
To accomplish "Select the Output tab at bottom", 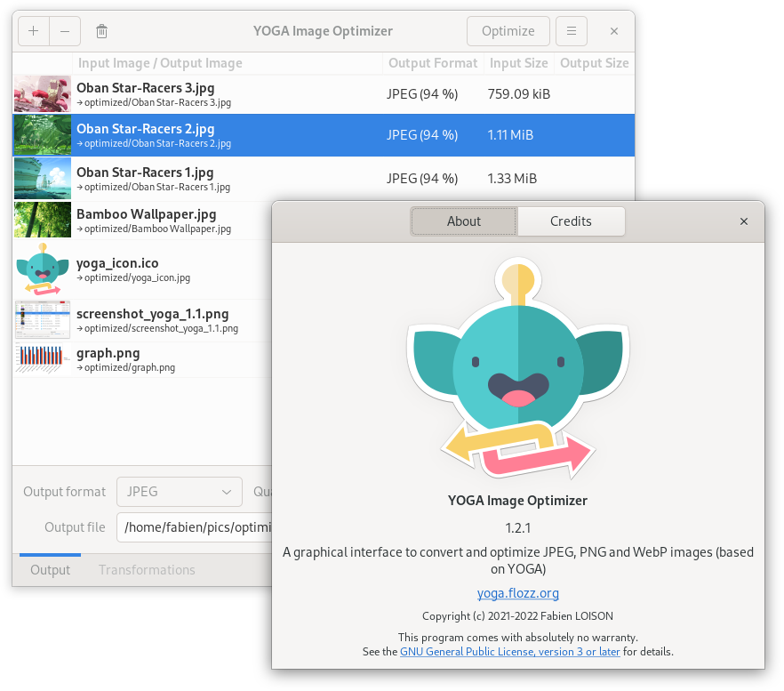I will [50, 570].
